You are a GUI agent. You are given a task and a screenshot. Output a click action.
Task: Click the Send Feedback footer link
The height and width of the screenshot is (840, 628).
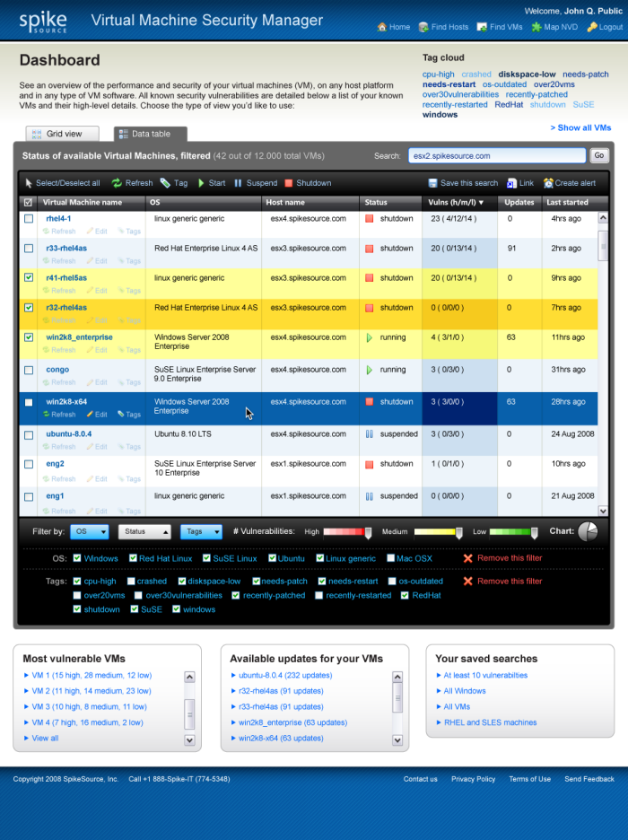pyautogui.click(x=589, y=780)
